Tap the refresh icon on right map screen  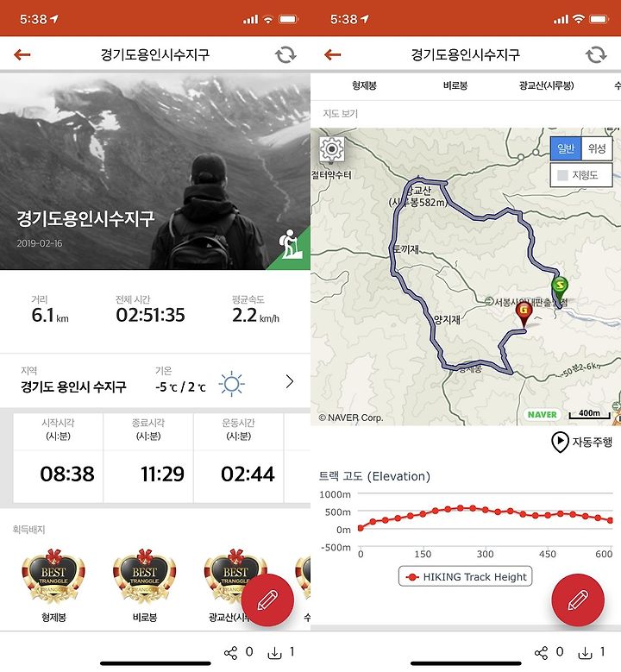[x=596, y=55]
